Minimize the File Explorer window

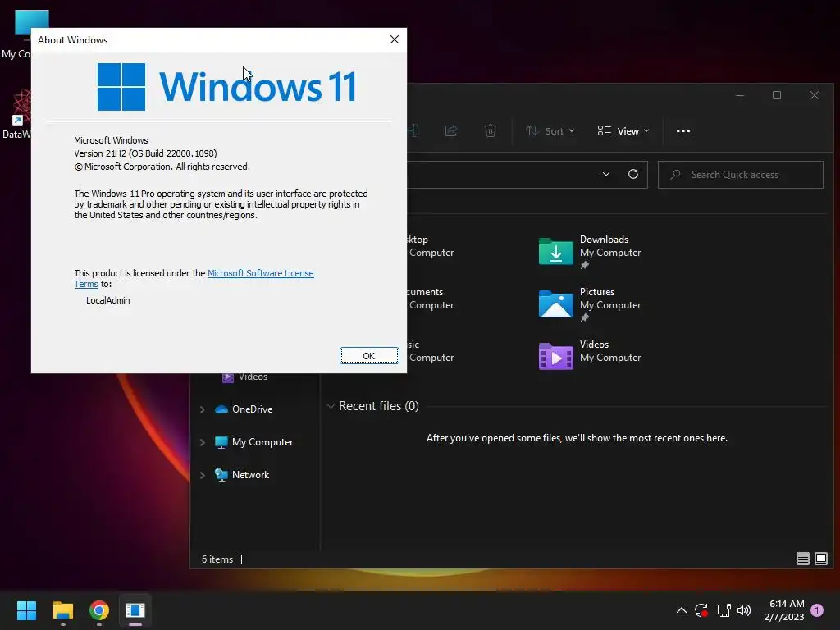pos(740,95)
